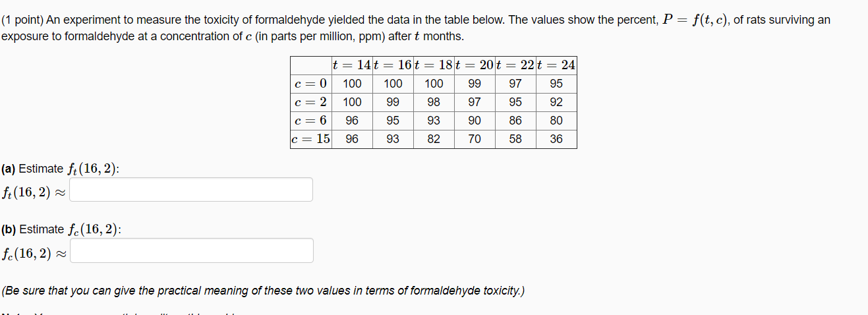Viewport: 868px width, 315px height.
Task: Click the c = 6 row label
Action: point(311,121)
